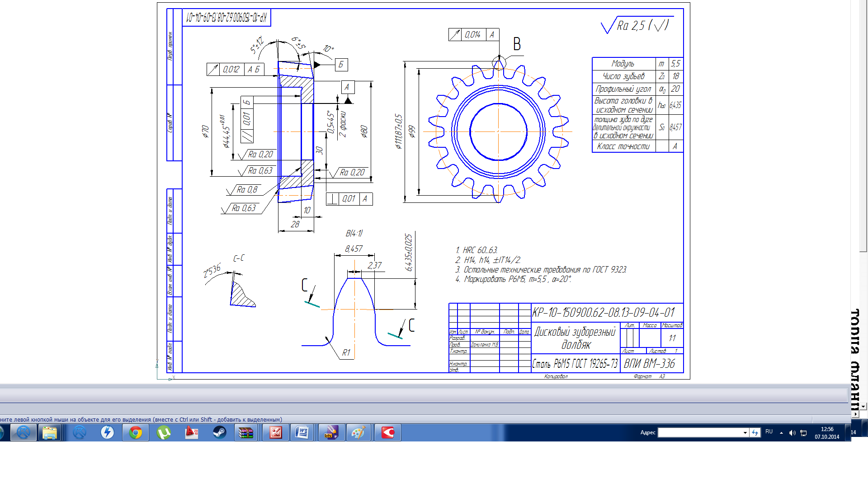Launch AutoCAD 2010 taskbar icon
This screenshot has width=868, height=488.
pyautogui.click(x=192, y=433)
